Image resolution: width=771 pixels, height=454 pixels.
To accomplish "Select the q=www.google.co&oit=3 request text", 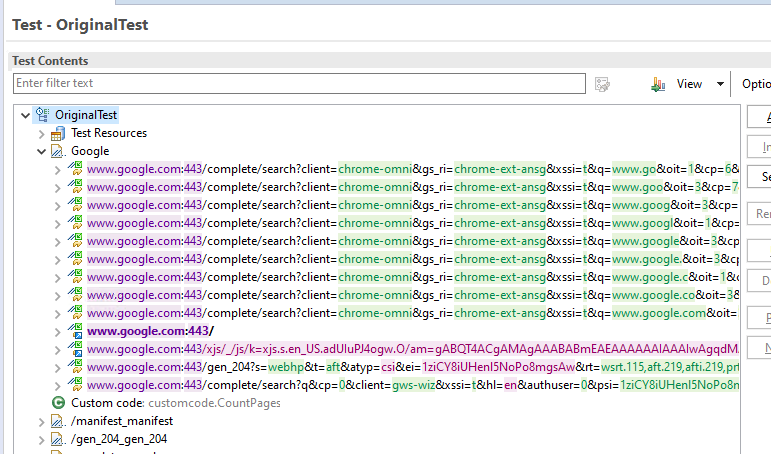I will pyautogui.click(x=413, y=295).
